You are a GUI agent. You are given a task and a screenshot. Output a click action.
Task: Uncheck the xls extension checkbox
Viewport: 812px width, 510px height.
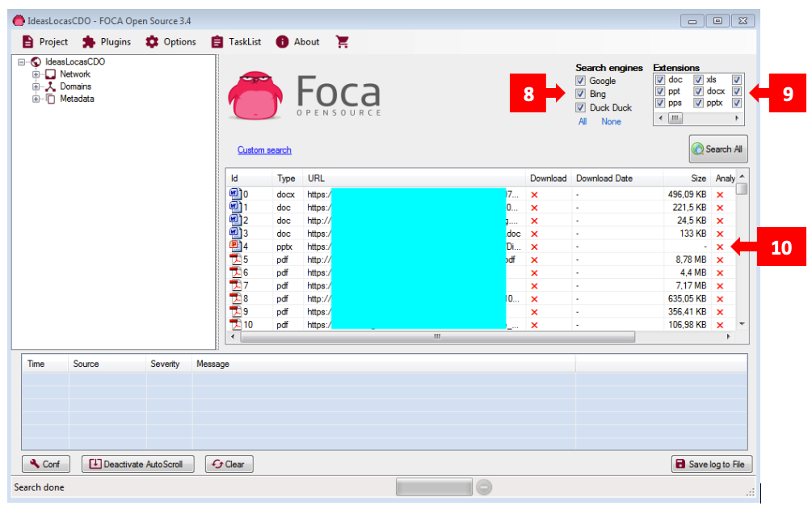(699, 80)
